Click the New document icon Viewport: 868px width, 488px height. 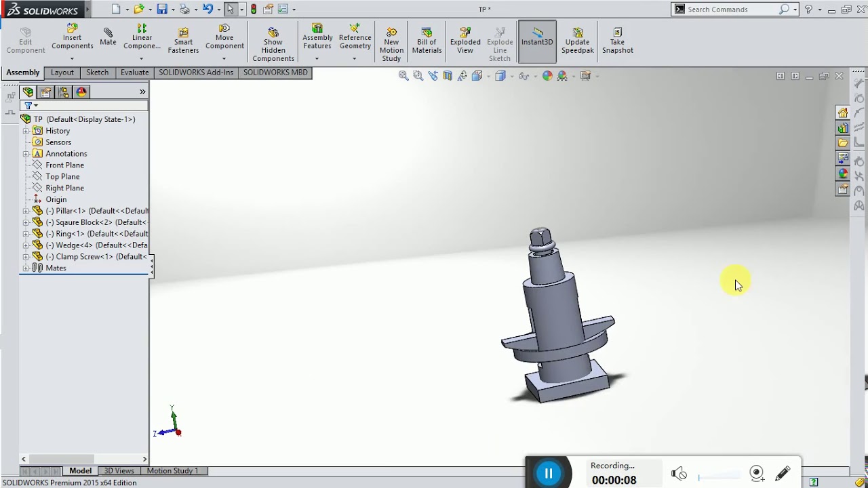116,9
